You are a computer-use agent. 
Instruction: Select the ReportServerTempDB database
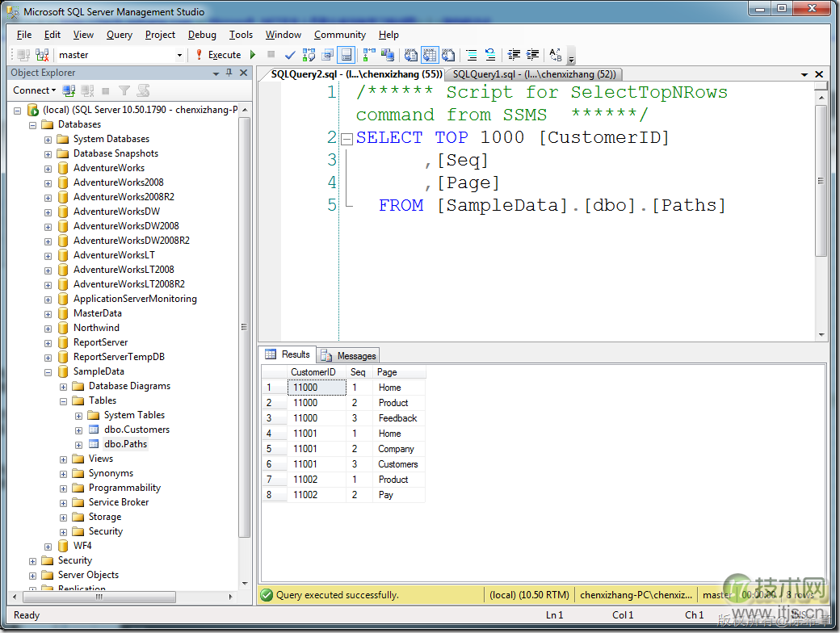tap(119, 357)
